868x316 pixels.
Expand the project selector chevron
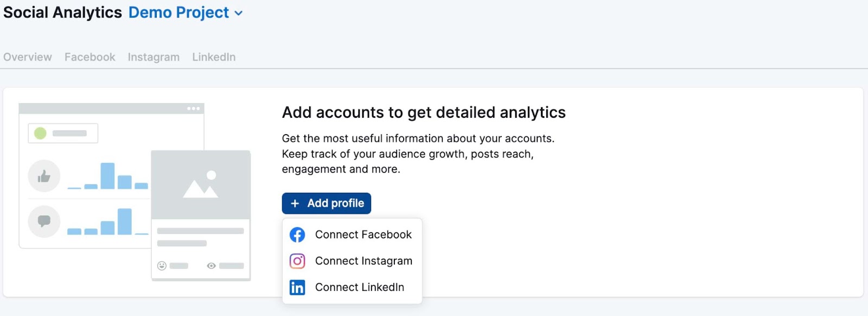[239, 13]
